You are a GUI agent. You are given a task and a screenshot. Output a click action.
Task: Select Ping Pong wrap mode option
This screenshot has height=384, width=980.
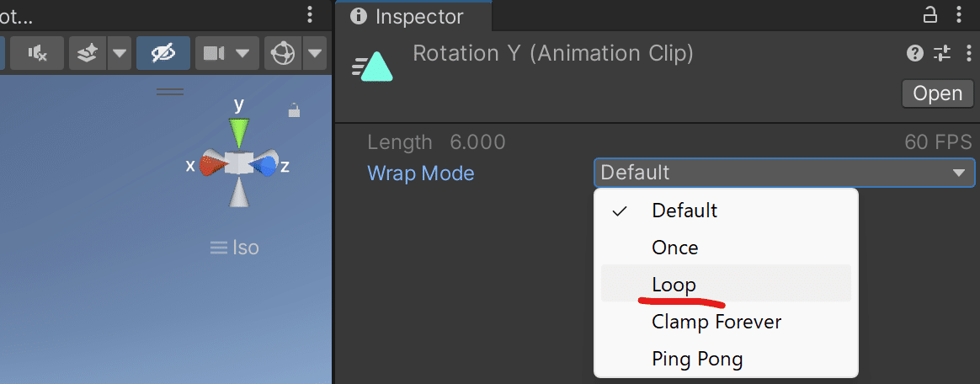point(697,359)
